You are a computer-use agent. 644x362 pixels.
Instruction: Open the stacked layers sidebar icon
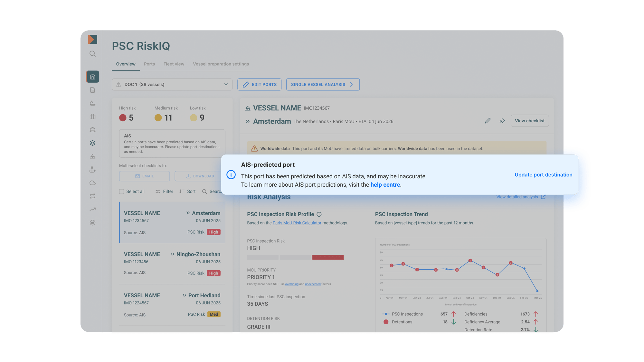point(92,143)
